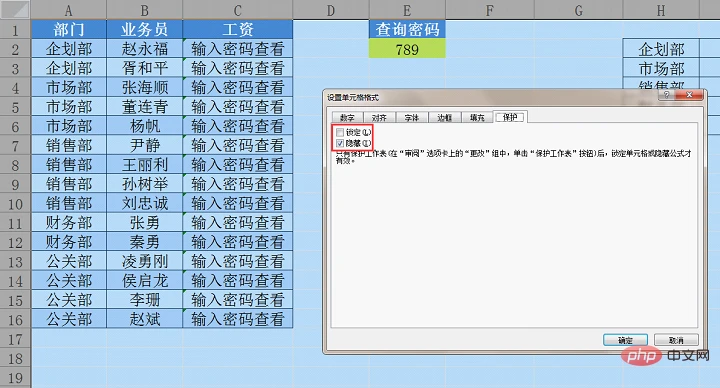Image resolution: width=720 pixels, height=388 pixels.
Task: Click 销售部 in cell A7
Action: 68,145
